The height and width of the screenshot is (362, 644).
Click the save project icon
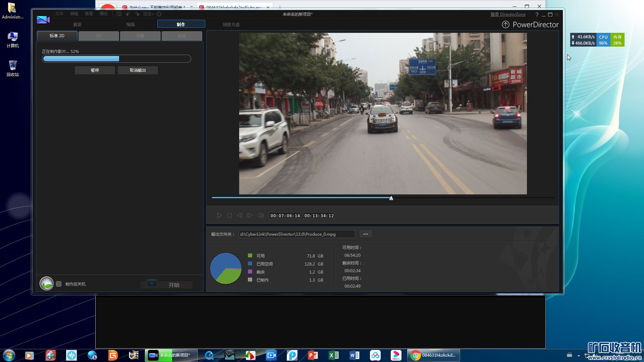[x=119, y=14]
